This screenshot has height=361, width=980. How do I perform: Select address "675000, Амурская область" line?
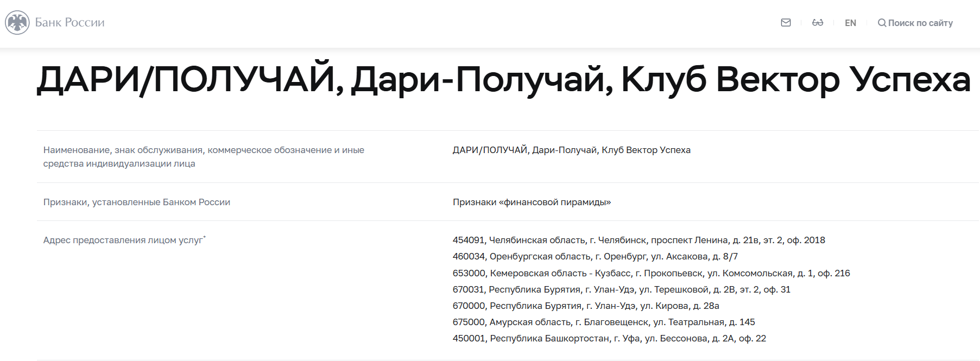click(x=604, y=322)
